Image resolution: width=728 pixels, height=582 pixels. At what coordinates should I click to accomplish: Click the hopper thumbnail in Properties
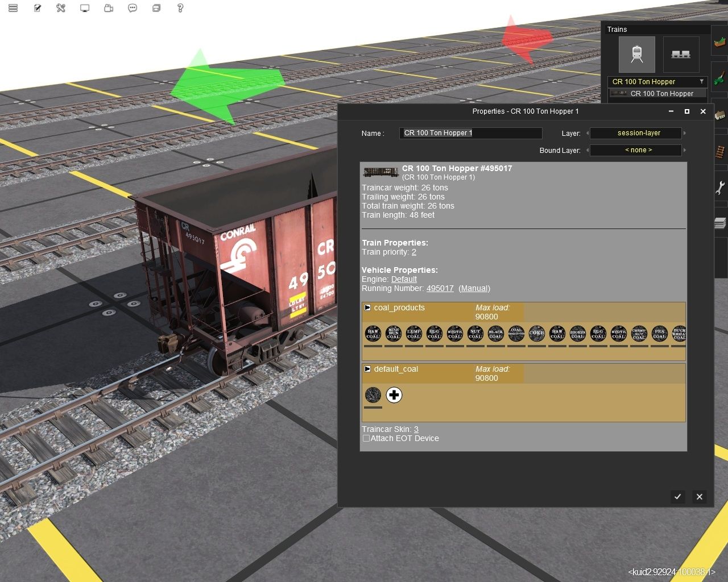[x=381, y=172]
